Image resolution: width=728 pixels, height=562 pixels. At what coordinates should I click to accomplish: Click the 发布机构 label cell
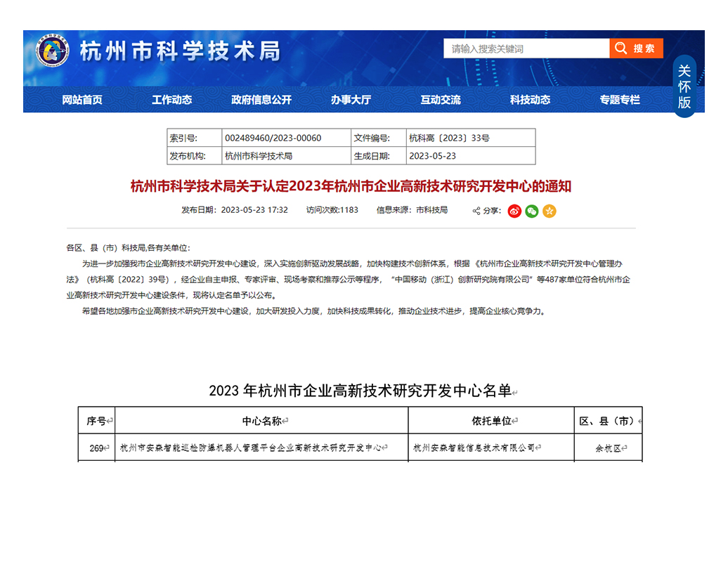coord(195,156)
